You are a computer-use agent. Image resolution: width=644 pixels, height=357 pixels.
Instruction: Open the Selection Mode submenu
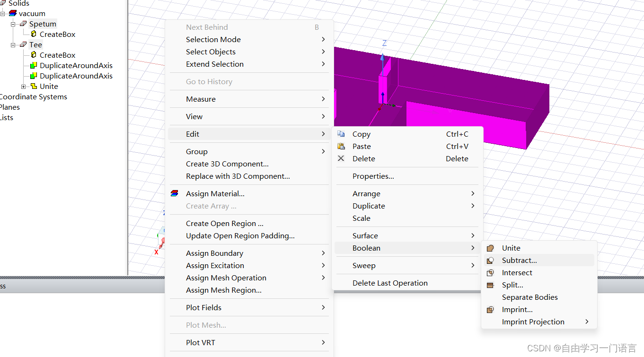point(249,39)
